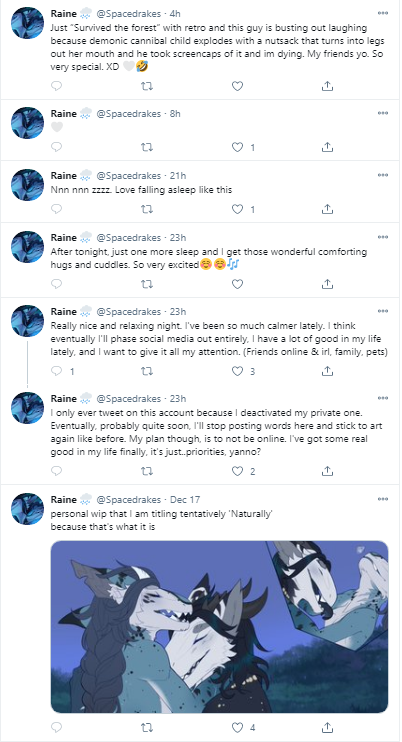Reply to the "Survived the forest" tweet
Screen dimensions: 402x742
[x=56, y=86]
